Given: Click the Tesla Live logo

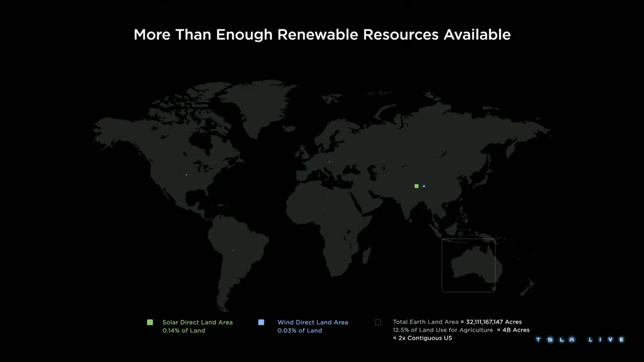Looking at the screenshot, I should (x=580, y=339).
